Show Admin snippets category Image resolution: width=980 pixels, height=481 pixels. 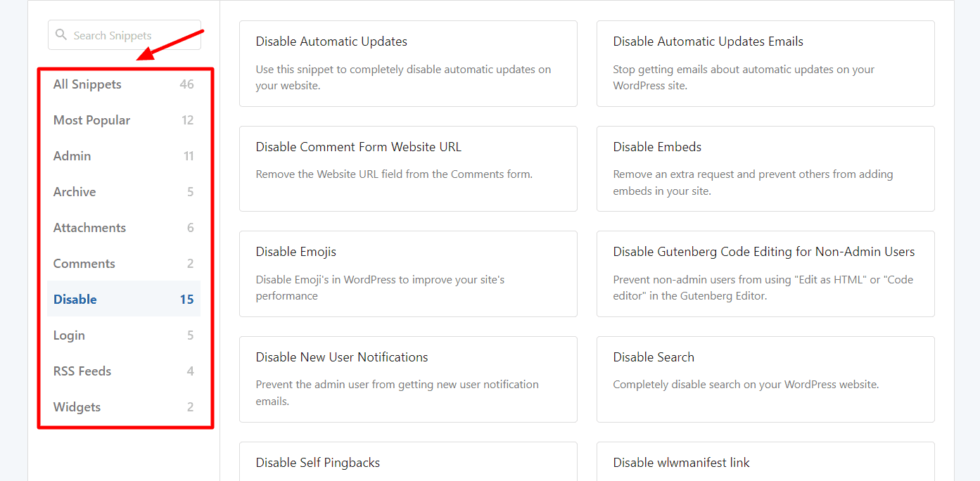[72, 156]
